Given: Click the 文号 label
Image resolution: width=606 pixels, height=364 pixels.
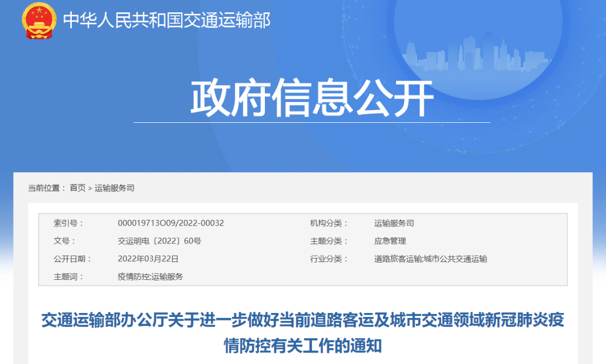Looking at the screenshot, I should tap(64, 241).
